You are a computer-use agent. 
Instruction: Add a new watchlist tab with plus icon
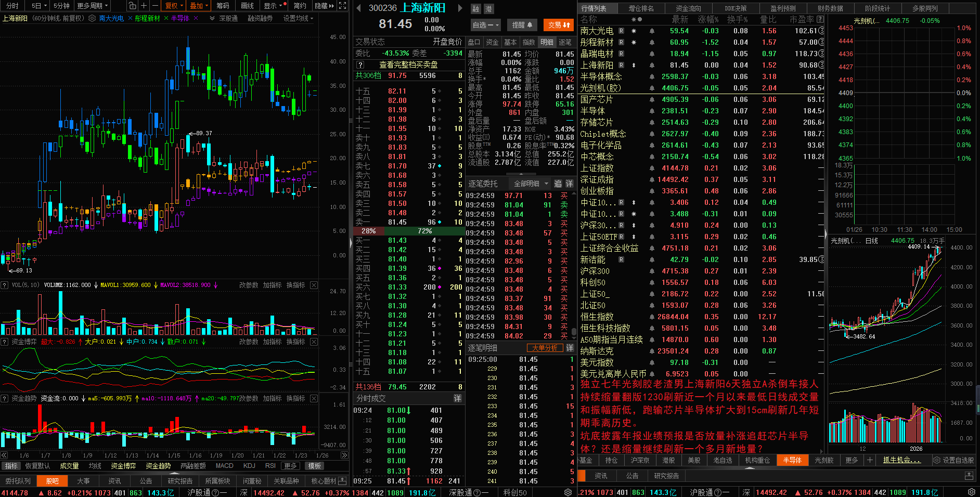pos(869,460)
